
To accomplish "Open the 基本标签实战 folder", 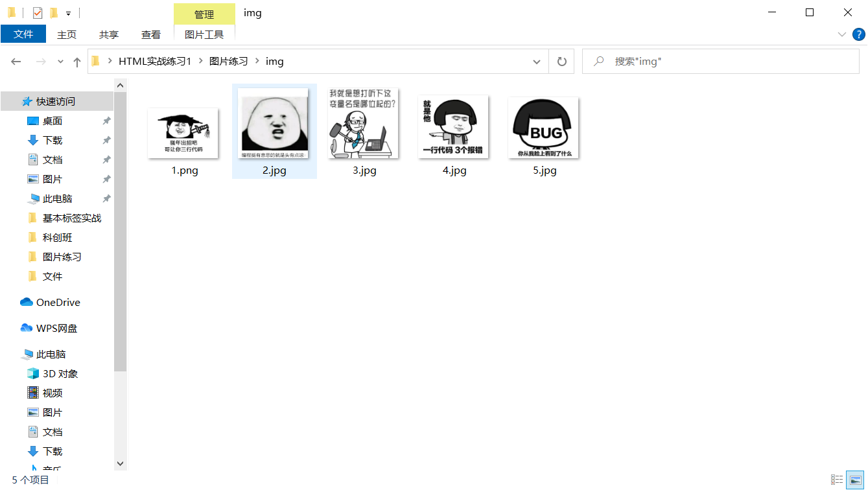I will coord(72,218).
